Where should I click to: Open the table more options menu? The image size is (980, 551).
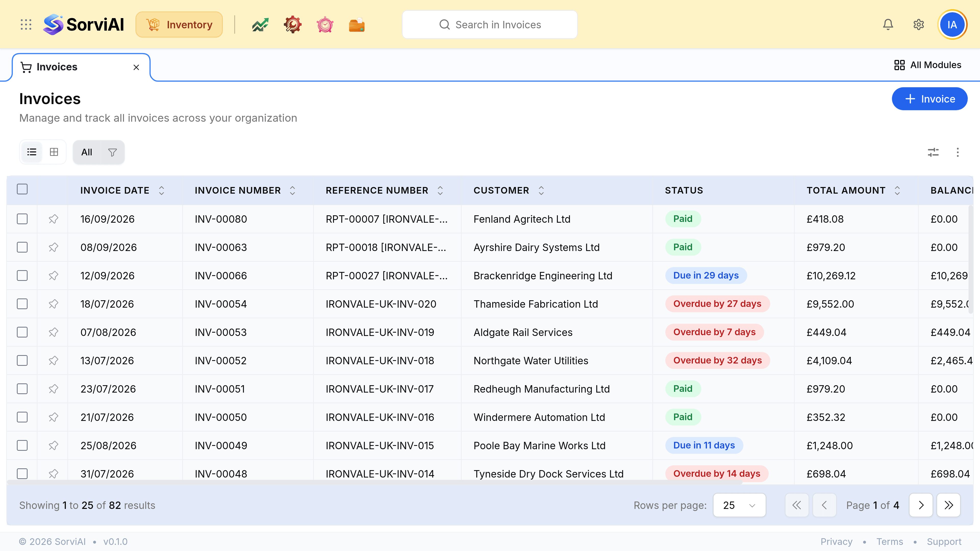coord(958,153)
